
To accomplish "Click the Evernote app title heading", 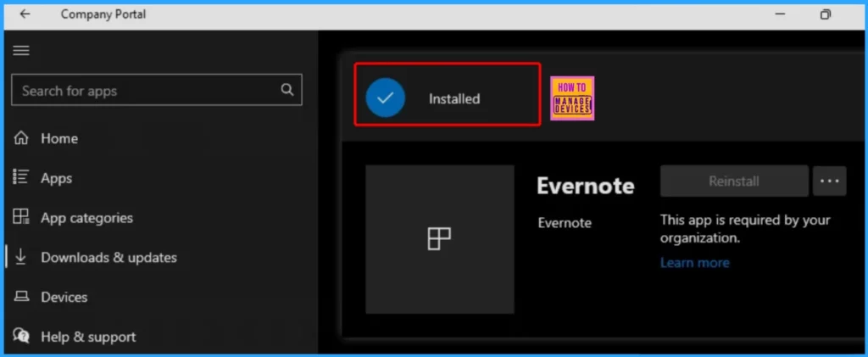I will coord(586,186).
